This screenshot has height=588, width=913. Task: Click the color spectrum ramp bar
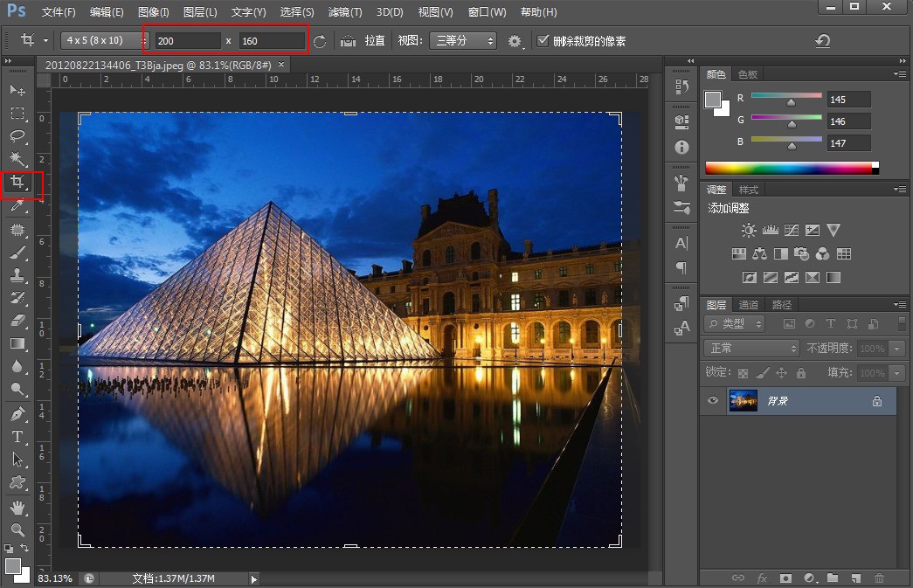[789, 168]
